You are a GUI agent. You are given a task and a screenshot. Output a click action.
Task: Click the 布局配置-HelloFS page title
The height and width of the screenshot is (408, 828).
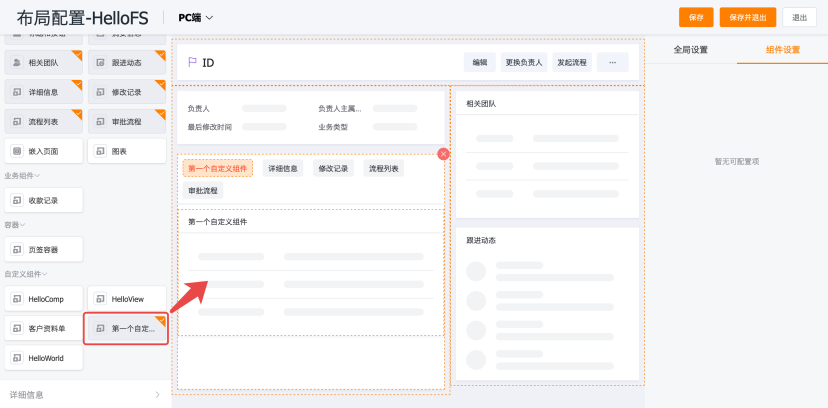click(x=82, y=18)
